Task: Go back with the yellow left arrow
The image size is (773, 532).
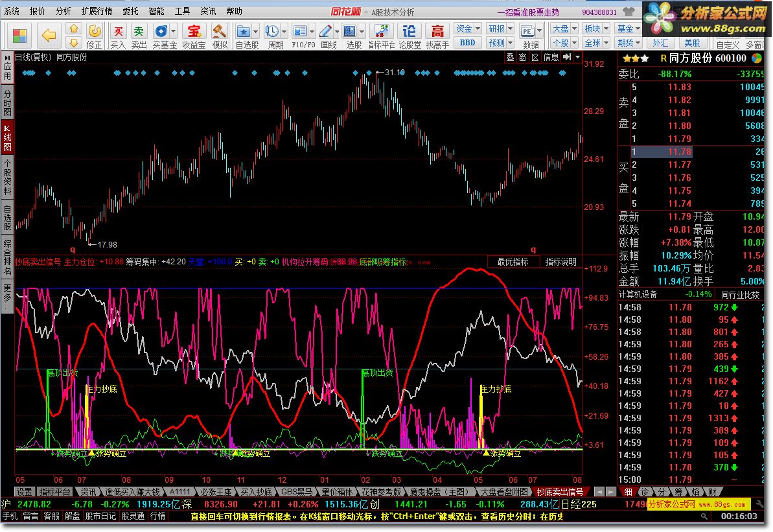Action: [49, 35]
